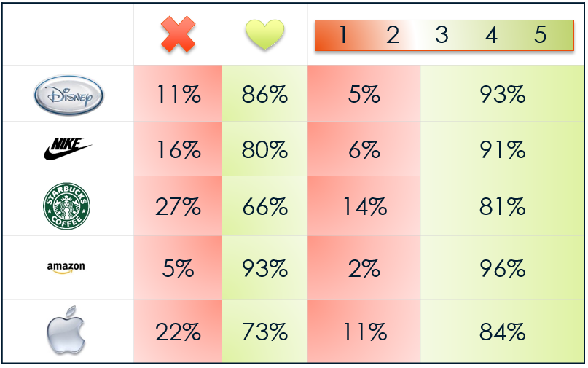
Task: Click the Amazon 2% low rating cell
Action: coord(364,267)
